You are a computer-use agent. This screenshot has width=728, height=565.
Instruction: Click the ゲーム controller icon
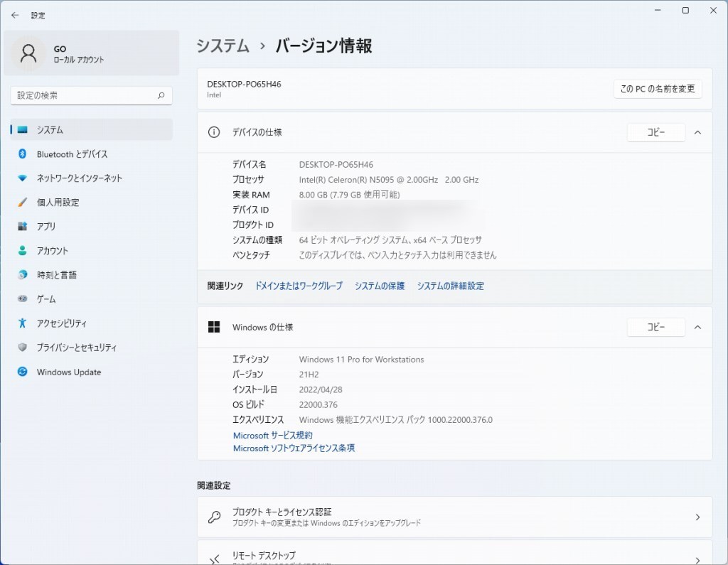[x=22, y=298]
